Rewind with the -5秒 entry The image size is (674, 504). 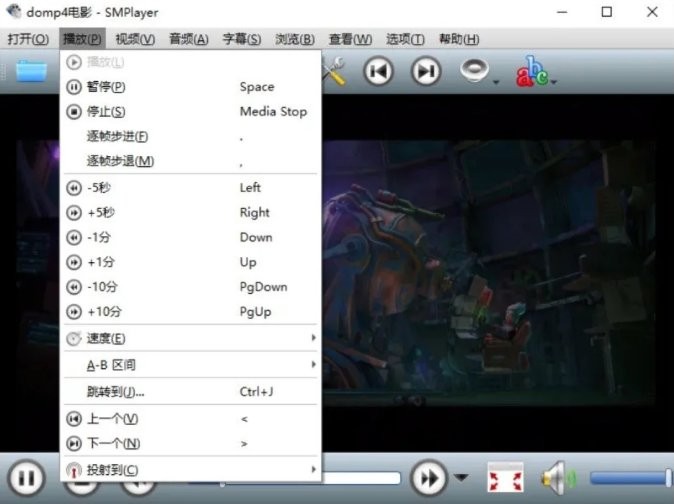[190, 188]
